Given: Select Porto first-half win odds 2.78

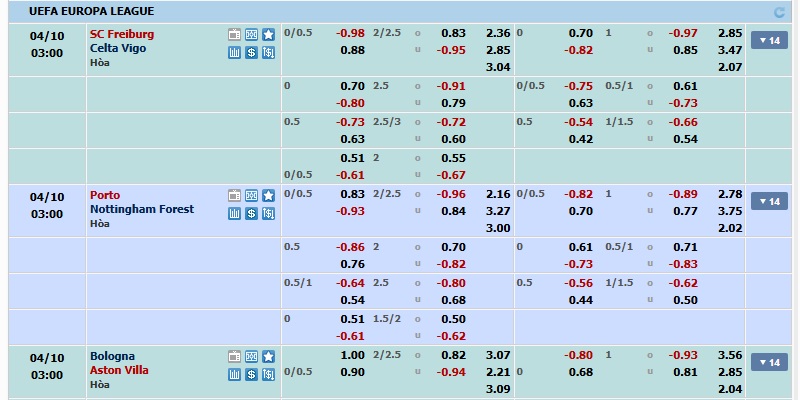Looking at the screenshot, I should tap(730, 194).
